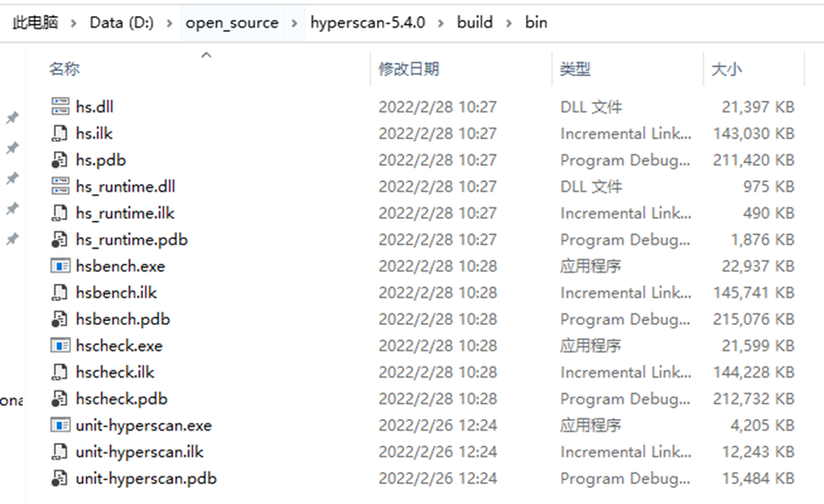
Task: Click the hs.dll file icon
Action: pos(60,107)
